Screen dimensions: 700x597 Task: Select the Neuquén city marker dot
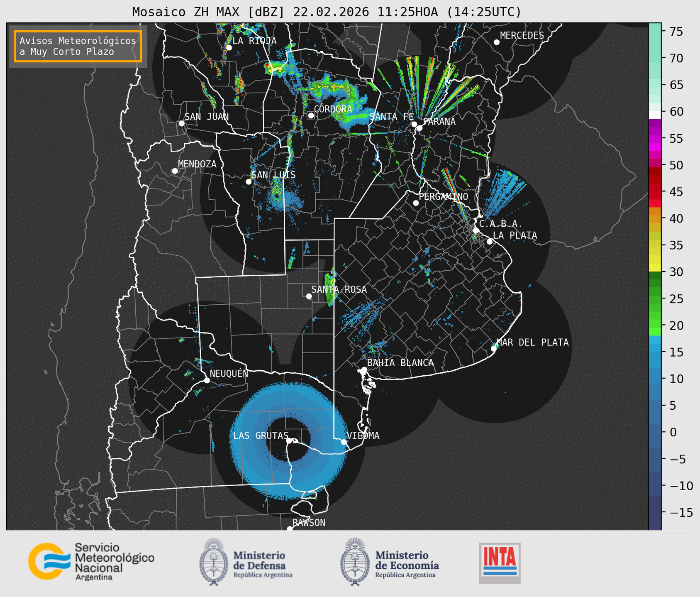pos(207,380)
